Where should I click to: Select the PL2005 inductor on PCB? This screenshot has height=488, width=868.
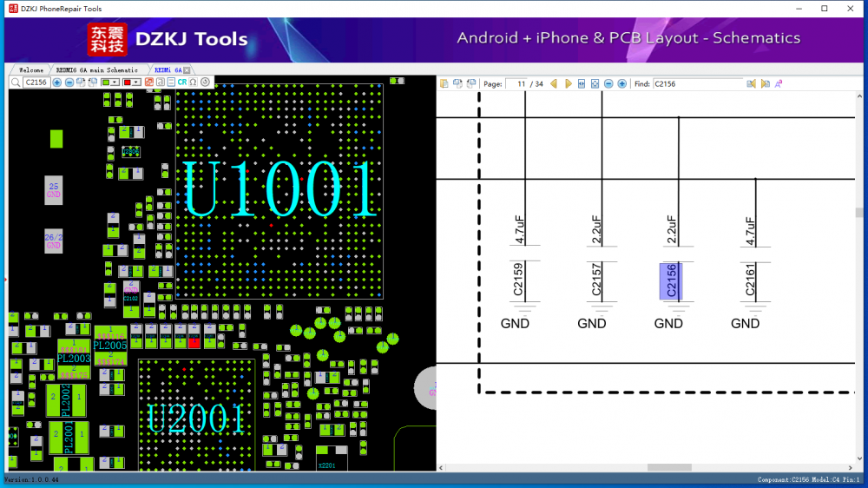[x=110, y=346]
